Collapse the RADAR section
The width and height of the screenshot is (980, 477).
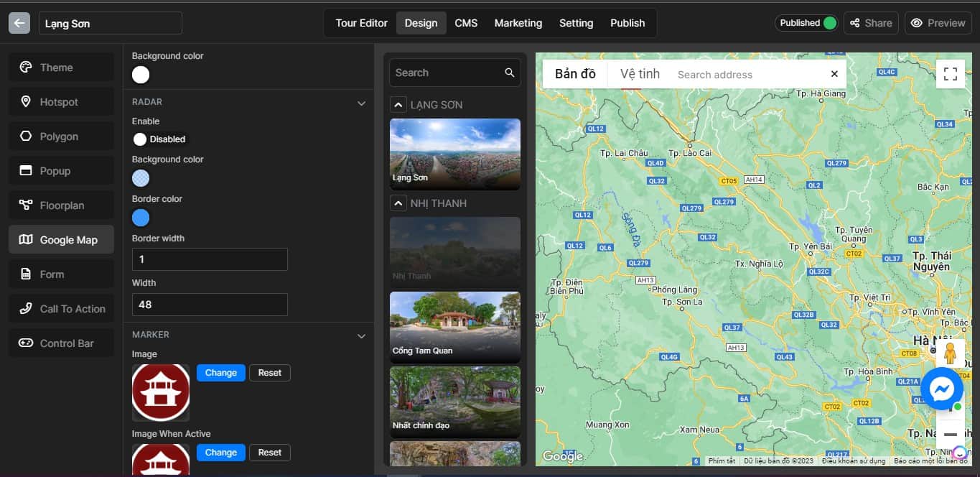tap(361, 103)
